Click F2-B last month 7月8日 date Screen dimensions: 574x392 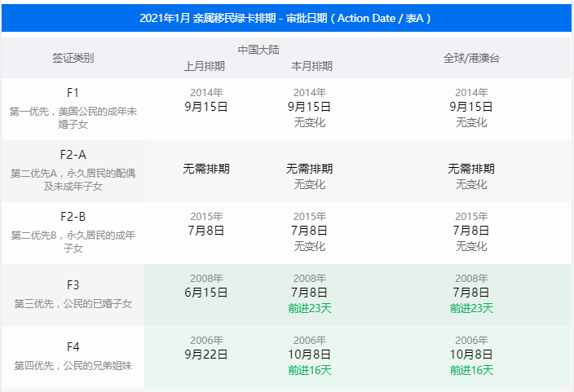(206, 231)
